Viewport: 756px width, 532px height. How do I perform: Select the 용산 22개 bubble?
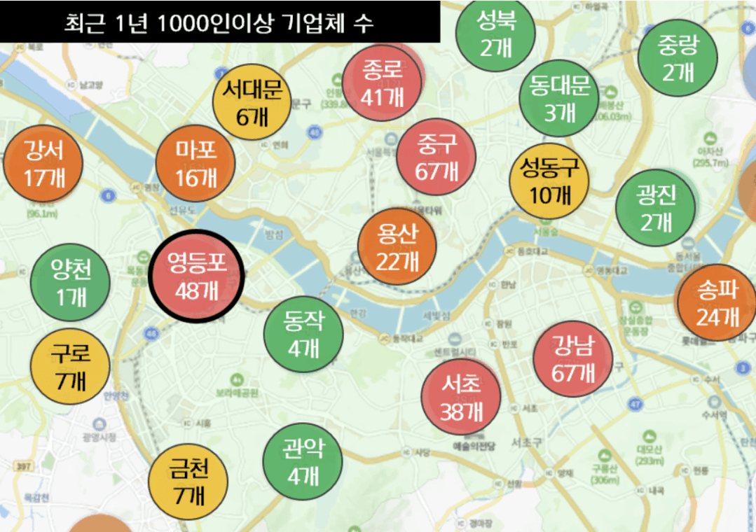[397, 247]
